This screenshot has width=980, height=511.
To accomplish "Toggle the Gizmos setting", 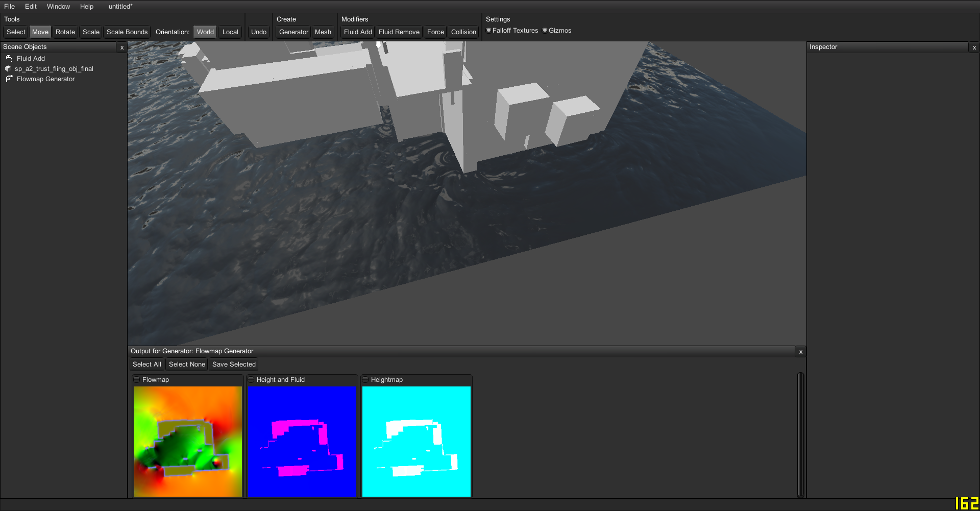I will tap(545, 30).
